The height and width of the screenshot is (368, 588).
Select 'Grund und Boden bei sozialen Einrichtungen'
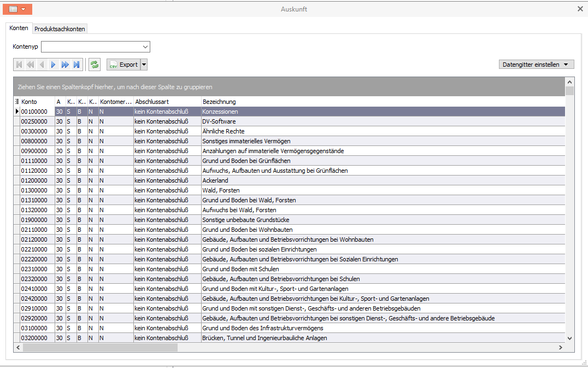289,249
